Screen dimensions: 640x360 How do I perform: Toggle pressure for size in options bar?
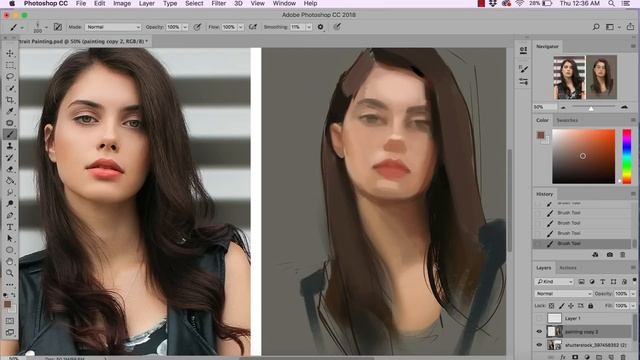coord(337,27)
